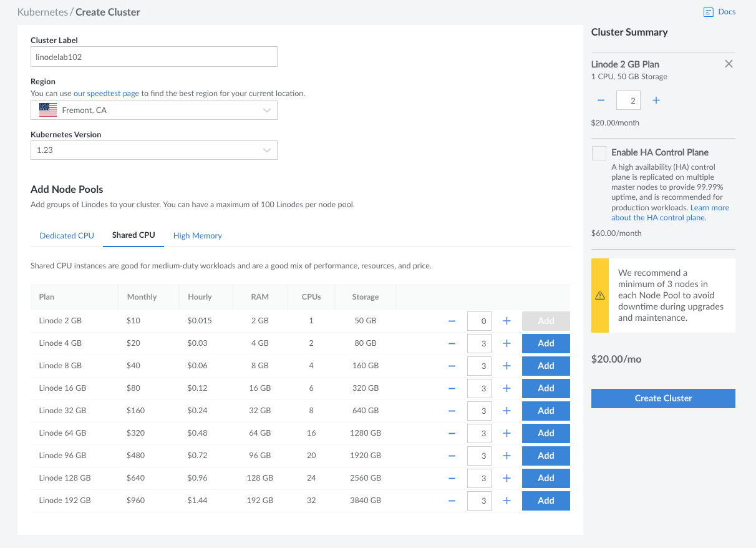Increase Linode 2 GB count in Cluster Summary
This screenshot has width=756, height=548.
click(x=656, y=100)
